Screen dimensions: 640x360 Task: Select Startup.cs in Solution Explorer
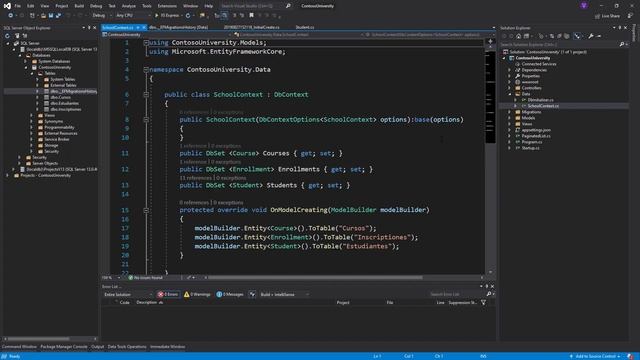tap(530, 148)
